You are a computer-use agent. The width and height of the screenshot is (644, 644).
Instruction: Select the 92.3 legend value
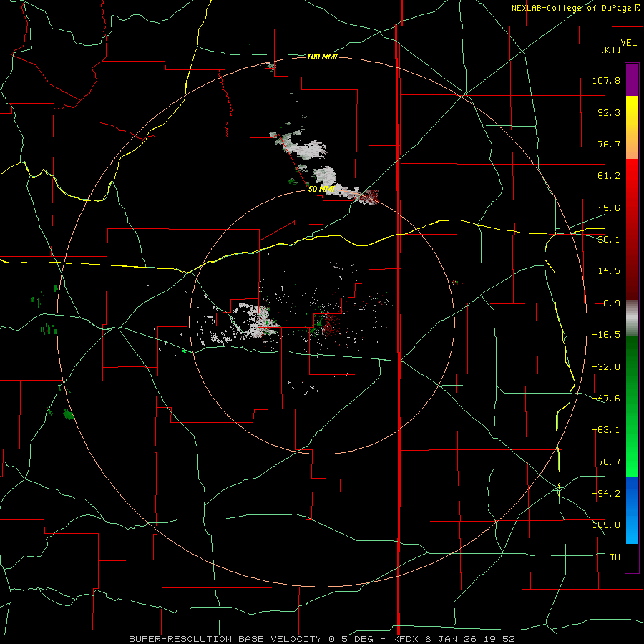609,112
